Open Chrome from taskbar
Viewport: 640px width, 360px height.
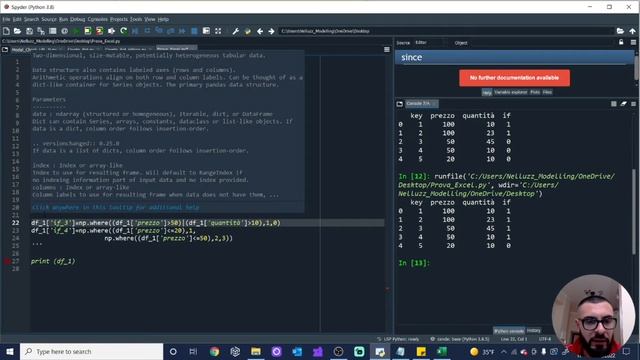click(x=214, y=351)
